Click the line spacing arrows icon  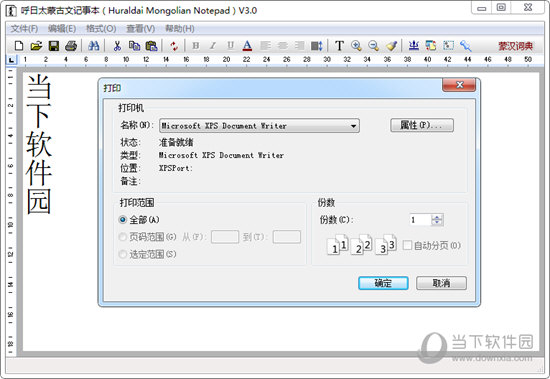(x=317, y=46)
